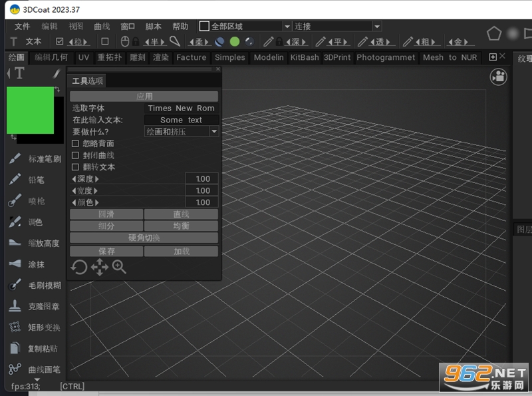Click the zoom magnifier icon in tool options
This screenshot has height=396, width=532.
tap(119, 267)
